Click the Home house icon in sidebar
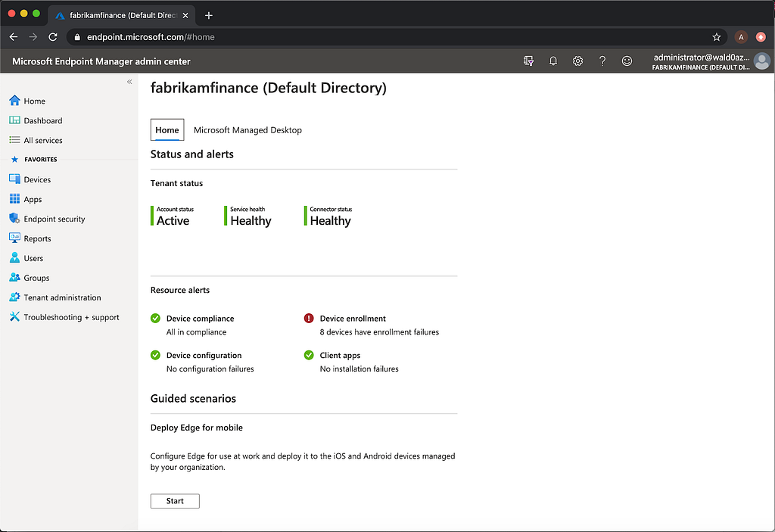This screenshot has width=775, height=532. [14, 101]
